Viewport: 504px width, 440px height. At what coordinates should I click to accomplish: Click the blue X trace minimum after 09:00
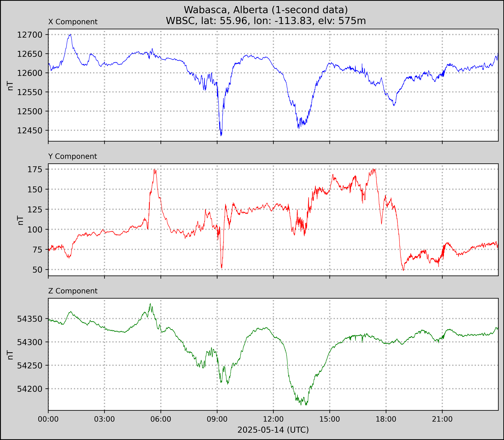tap(221, 135)
